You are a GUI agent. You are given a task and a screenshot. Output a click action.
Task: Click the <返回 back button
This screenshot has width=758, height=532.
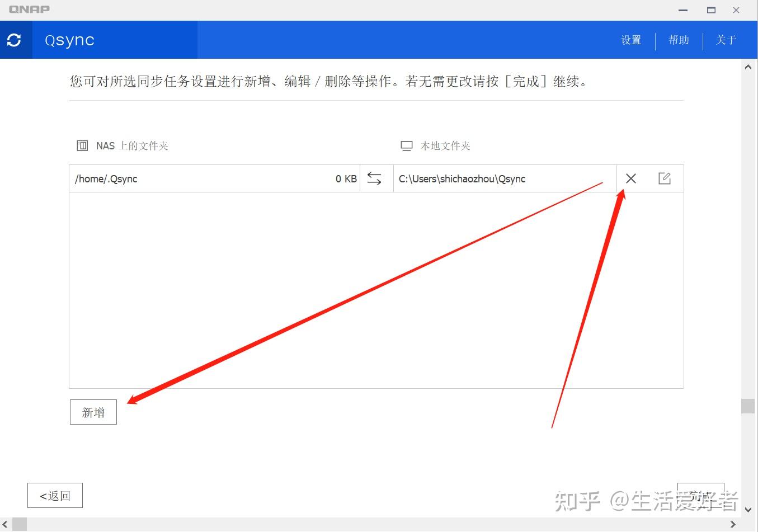point(54,495)
